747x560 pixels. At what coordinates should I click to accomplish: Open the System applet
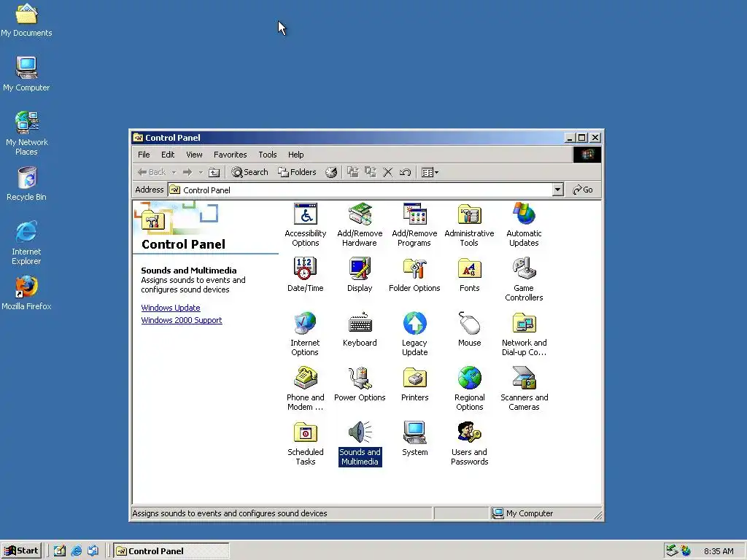(414, 439)
